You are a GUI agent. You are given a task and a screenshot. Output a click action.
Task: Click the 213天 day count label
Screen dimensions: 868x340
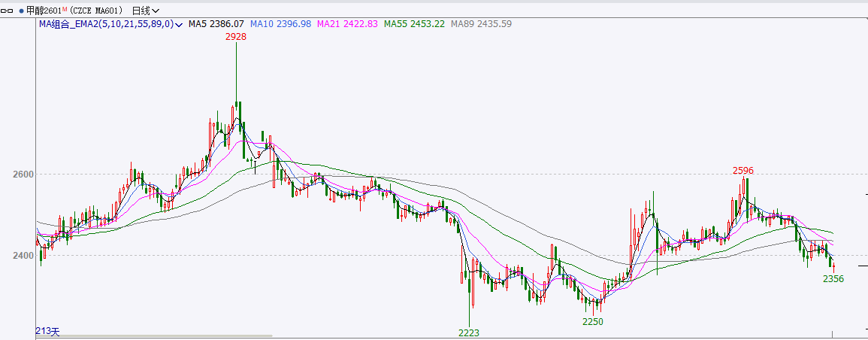click(x=47, y=331)
